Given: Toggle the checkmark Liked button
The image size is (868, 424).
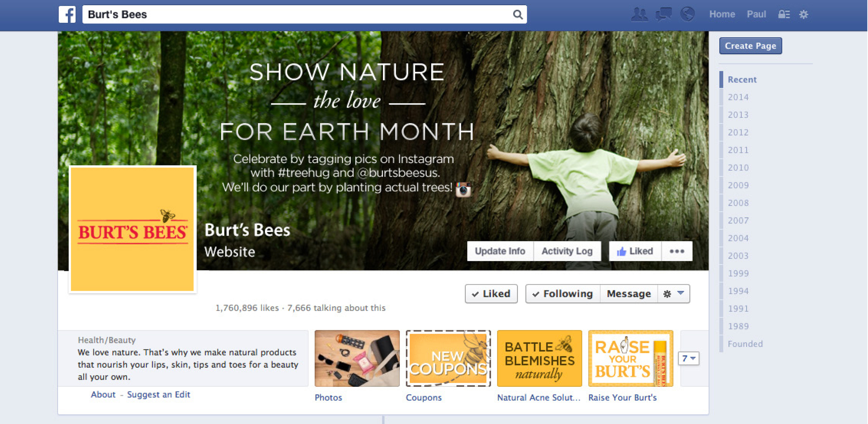Looking at the screenshot, I should [491, 294].
